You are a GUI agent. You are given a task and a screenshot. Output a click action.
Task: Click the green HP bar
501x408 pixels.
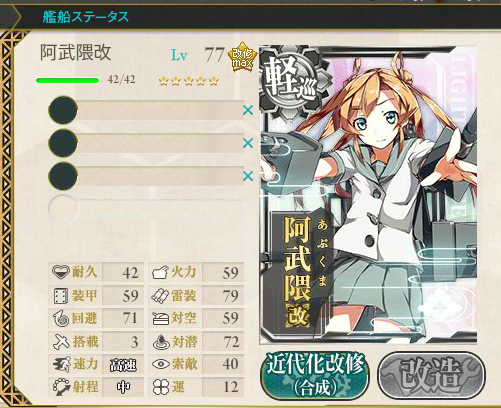68,80
